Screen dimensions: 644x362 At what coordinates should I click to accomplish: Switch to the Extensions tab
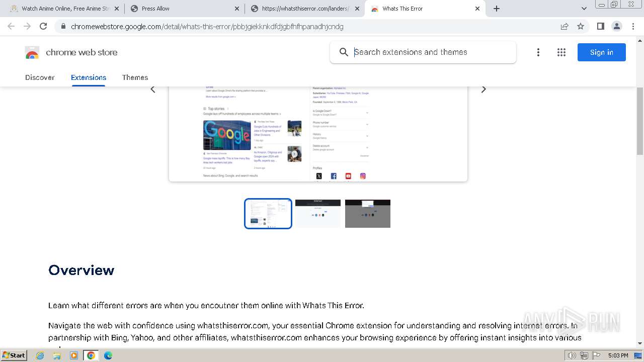[x=89, y=77]
